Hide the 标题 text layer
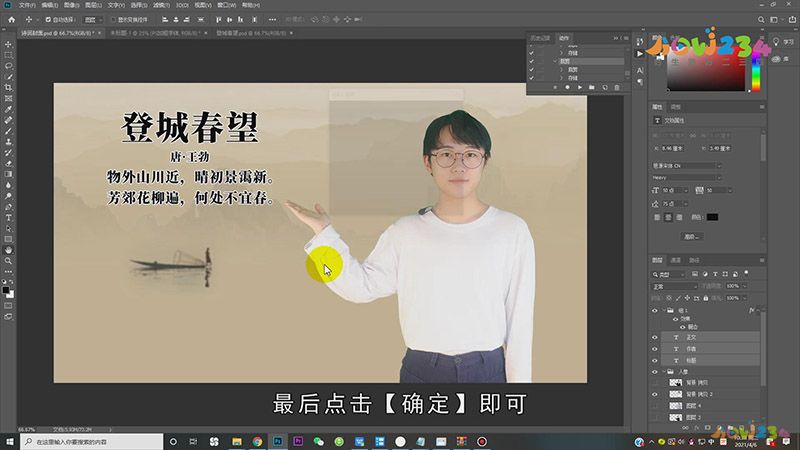The image size is (800, 450). click(655, 360)
